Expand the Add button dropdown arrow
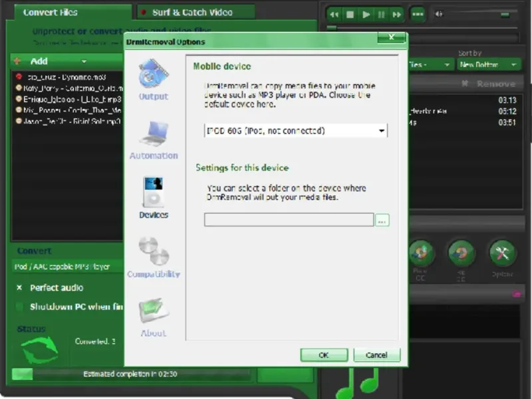 click(x=84, y=61)
